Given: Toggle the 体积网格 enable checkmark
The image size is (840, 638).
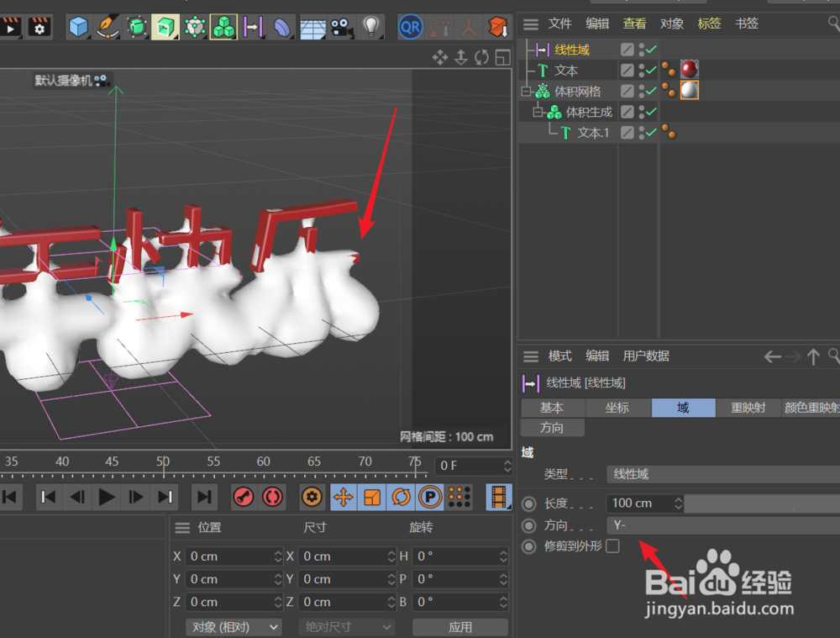Looking at the screenshot, I should pyautogui.click(x=652, y=91).
